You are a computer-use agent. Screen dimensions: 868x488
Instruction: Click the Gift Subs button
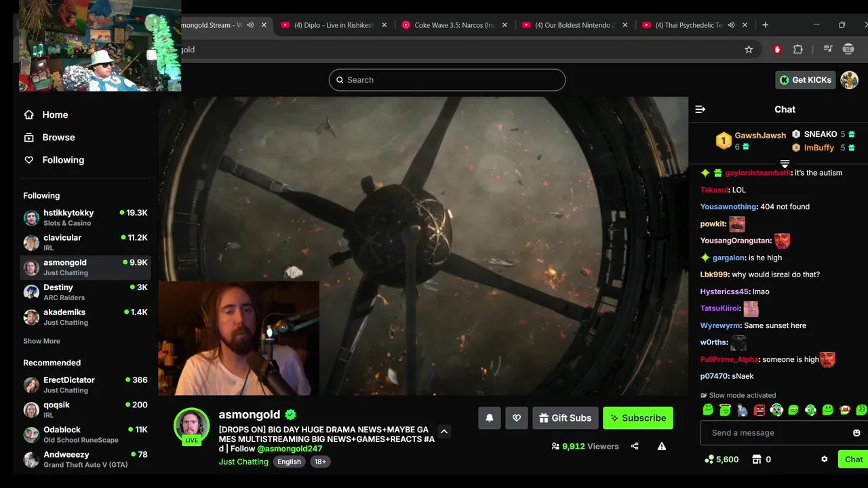click(x=566, y=418)
